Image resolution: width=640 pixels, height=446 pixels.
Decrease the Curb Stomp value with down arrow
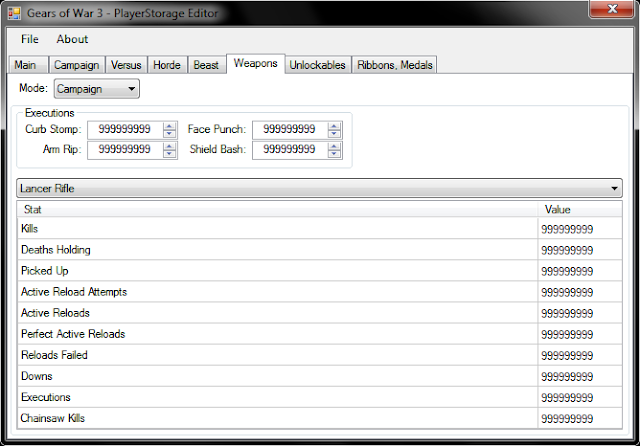coord(169,134)
